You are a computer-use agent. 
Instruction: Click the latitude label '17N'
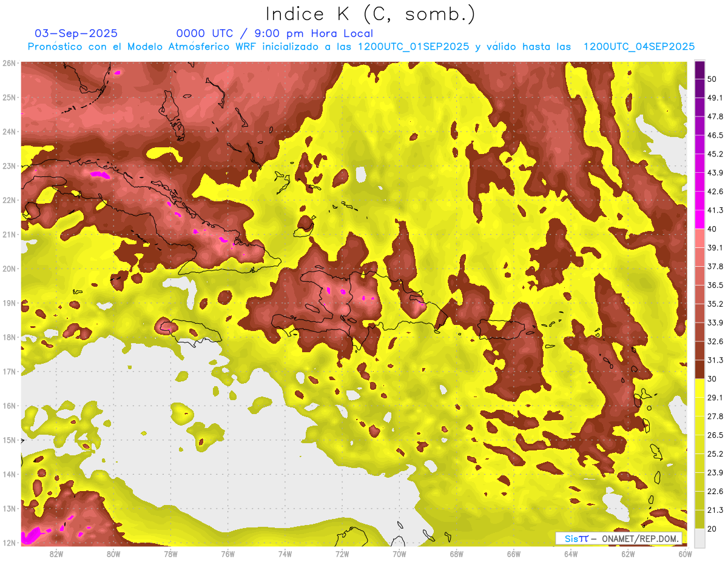tap(9, 372)
